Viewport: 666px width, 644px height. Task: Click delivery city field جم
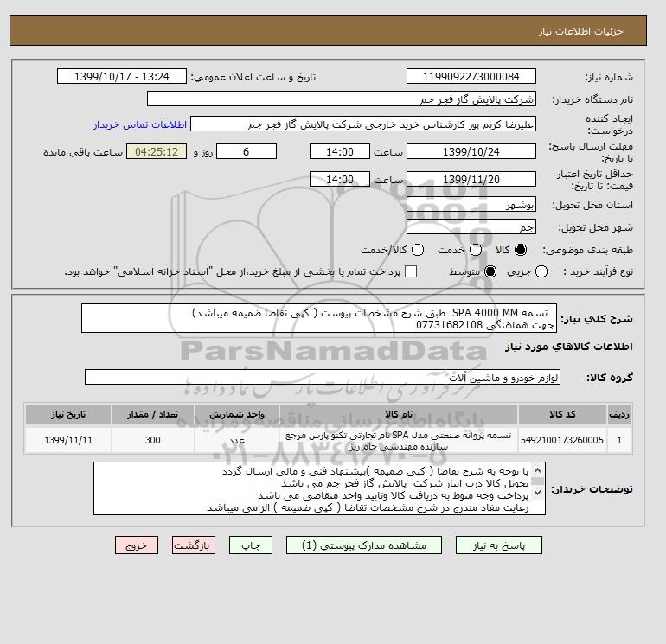click(471, 226)
